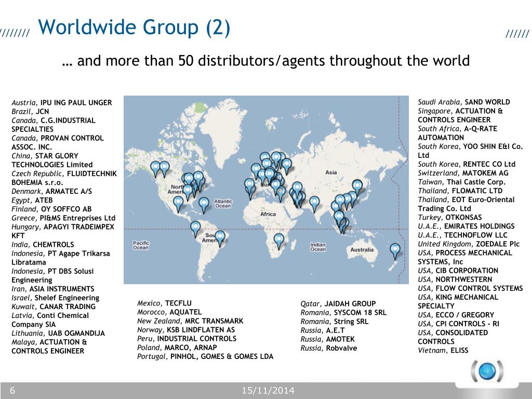Click the map pin over Brazil's east coast
532x399 pixels.
click(x=220, y=238)
